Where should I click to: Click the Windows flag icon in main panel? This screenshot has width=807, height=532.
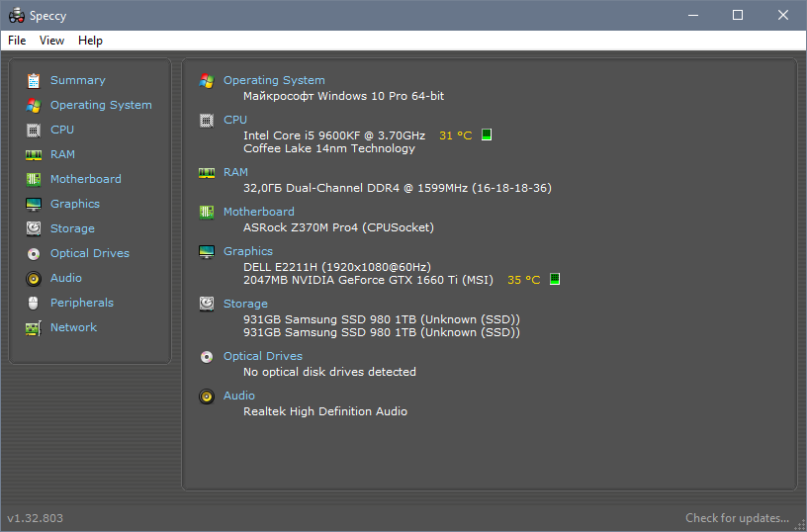[207, 81]
